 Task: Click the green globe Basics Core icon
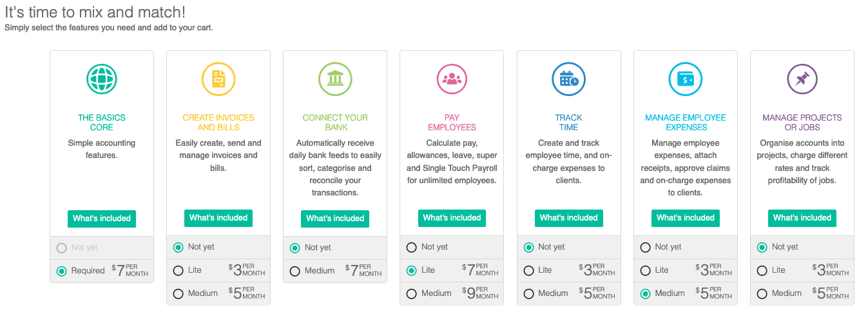coord(102,79)
